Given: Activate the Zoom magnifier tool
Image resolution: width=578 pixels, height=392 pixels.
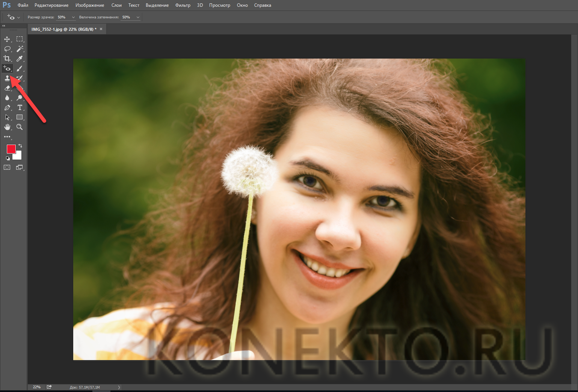Looking at the screenshot, I should (x=20, y=127).
